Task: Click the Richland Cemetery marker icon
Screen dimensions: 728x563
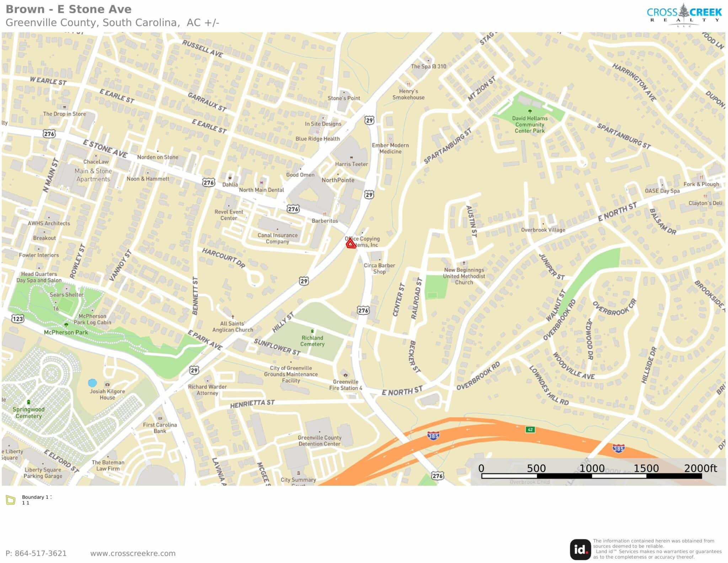Action: [x=312, y=331]
